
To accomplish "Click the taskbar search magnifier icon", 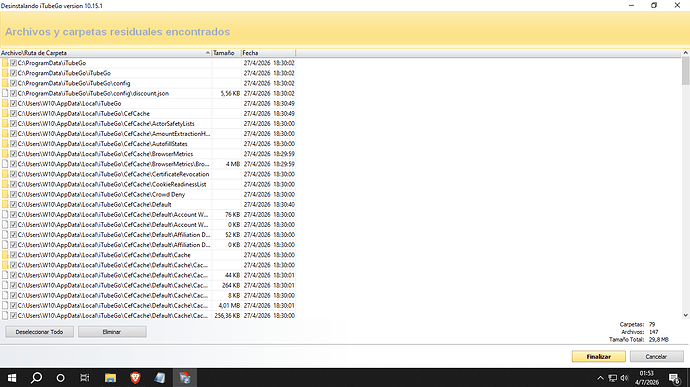I will (x=37, y=378).
